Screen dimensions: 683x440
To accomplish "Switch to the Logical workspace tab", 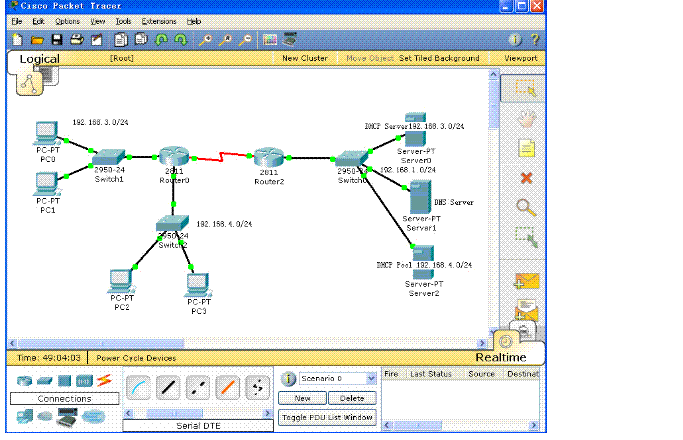I will (39, 59).
